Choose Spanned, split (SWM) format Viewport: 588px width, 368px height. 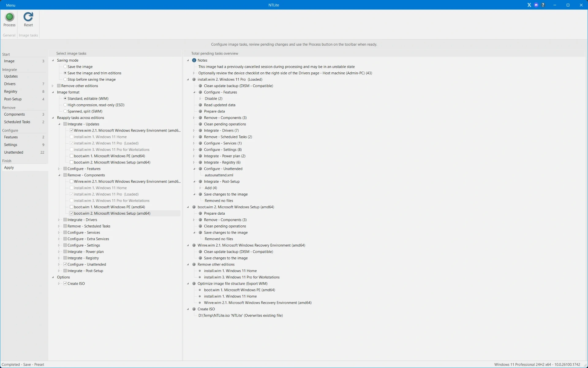65,111
